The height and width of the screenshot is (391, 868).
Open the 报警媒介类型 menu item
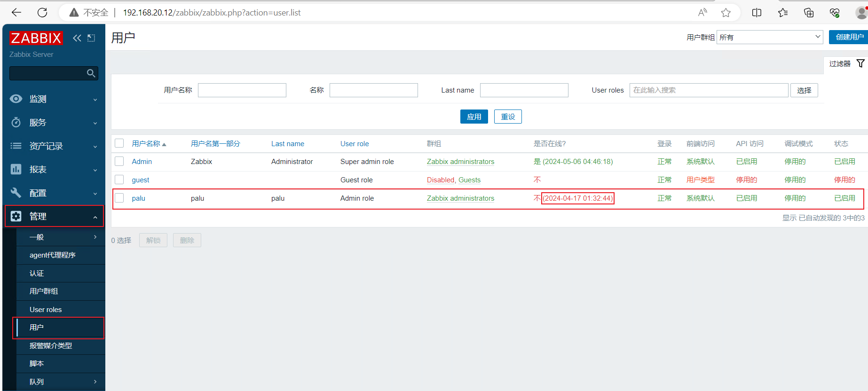tap(61, 345)
